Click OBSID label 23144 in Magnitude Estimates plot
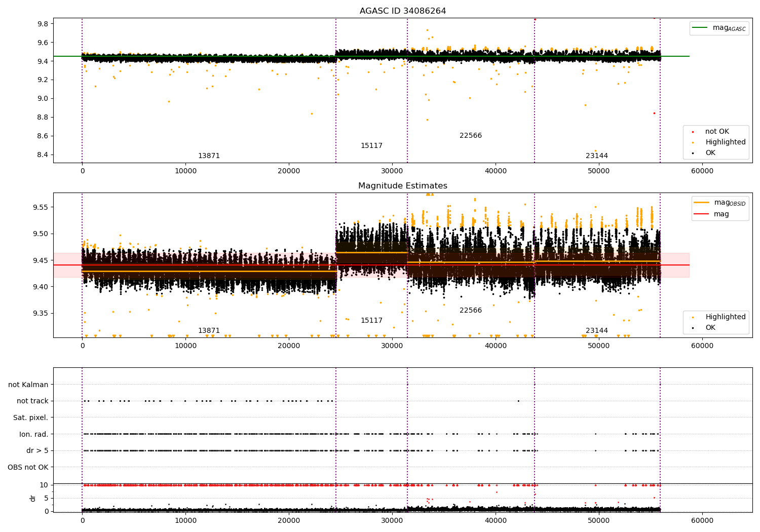Screen dimensions: 760x532 (x=597, y=331)
